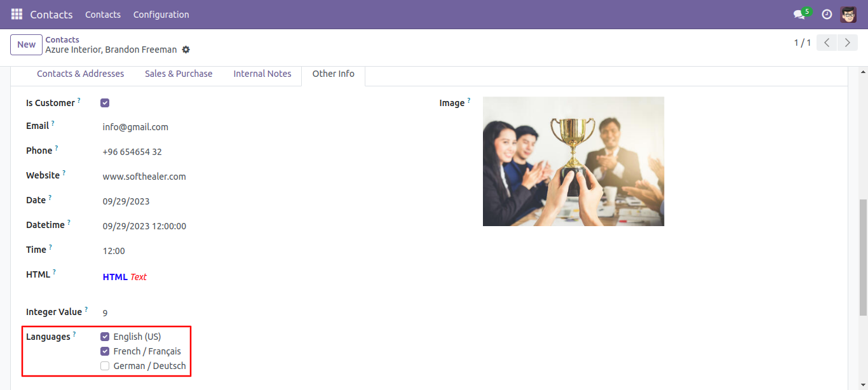The height and width of the screenshot is (390, 868).
Task: Show help tooltip next to Date label
Action: 50,198
